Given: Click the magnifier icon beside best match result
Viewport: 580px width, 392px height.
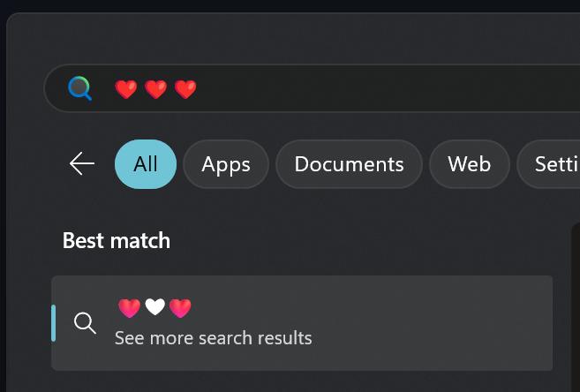Looking at the screenshot, I should point(85,323).
